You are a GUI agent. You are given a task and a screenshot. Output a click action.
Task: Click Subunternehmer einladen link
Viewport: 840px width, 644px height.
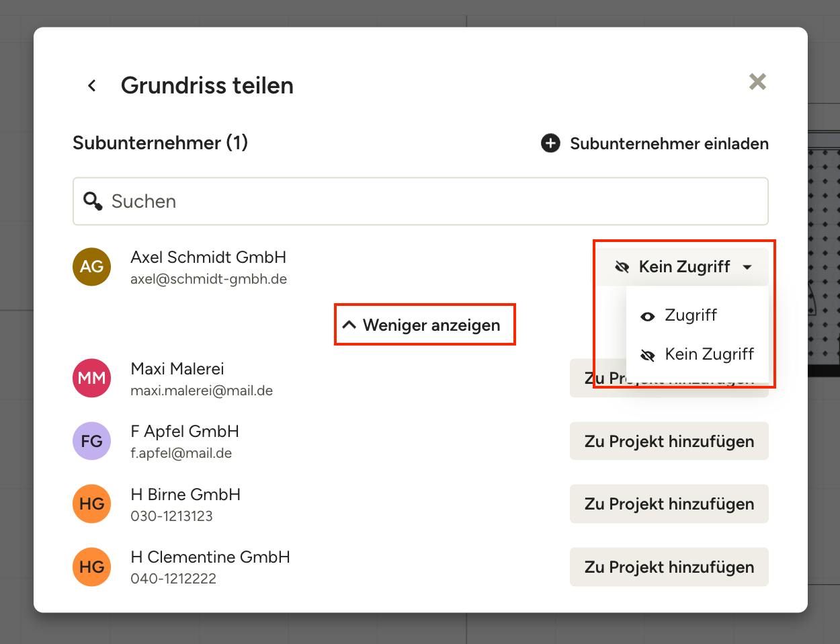(669, 143)
